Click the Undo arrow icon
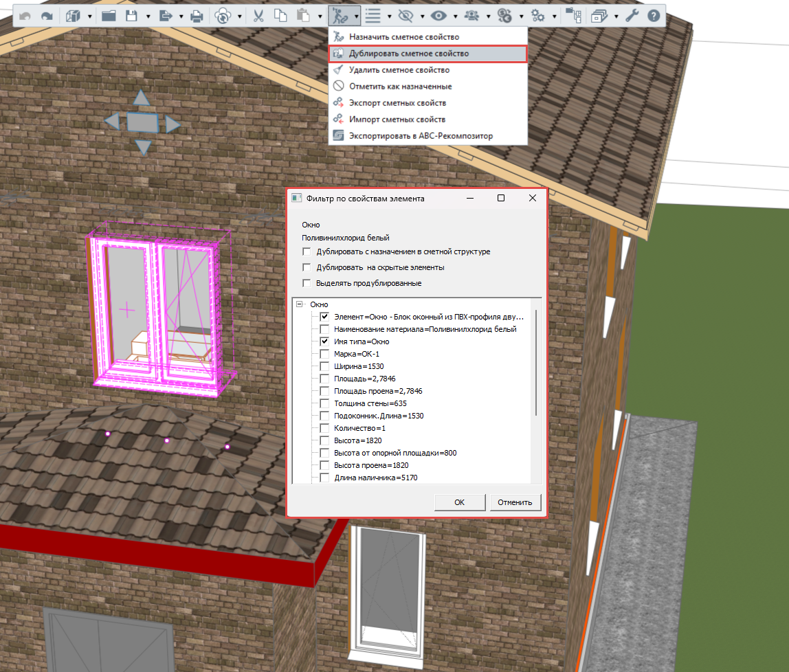The image size is (789, 672). point(25,16)
